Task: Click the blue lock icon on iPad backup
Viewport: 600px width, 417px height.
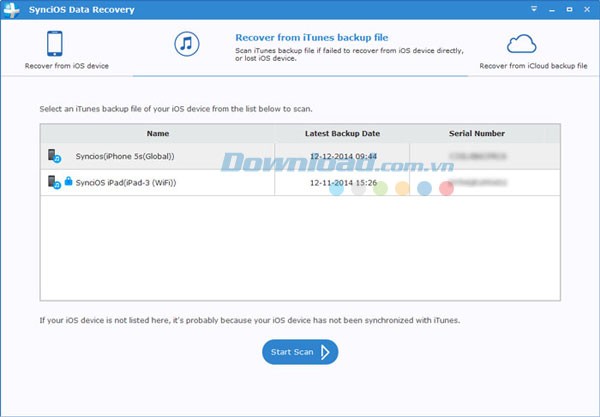Action: pos(68,181)
